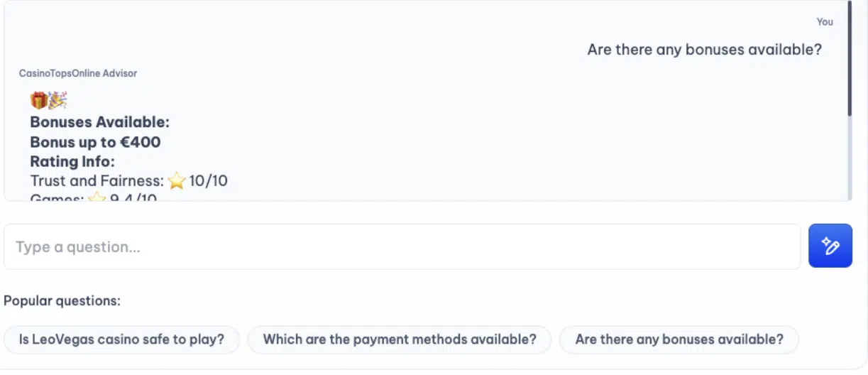Click the 'Rating Info:' heading
This screenshot has width=868, height=375.
pos(72,161)
